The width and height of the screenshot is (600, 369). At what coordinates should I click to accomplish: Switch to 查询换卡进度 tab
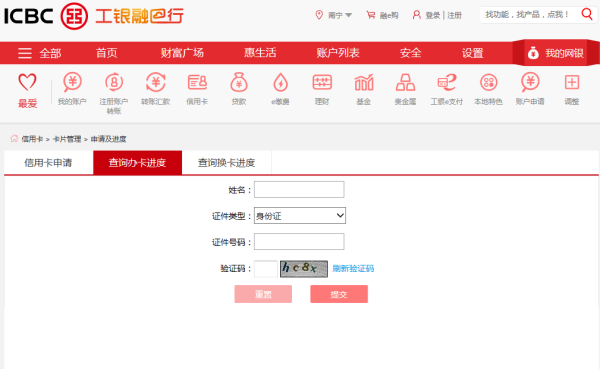227,163
